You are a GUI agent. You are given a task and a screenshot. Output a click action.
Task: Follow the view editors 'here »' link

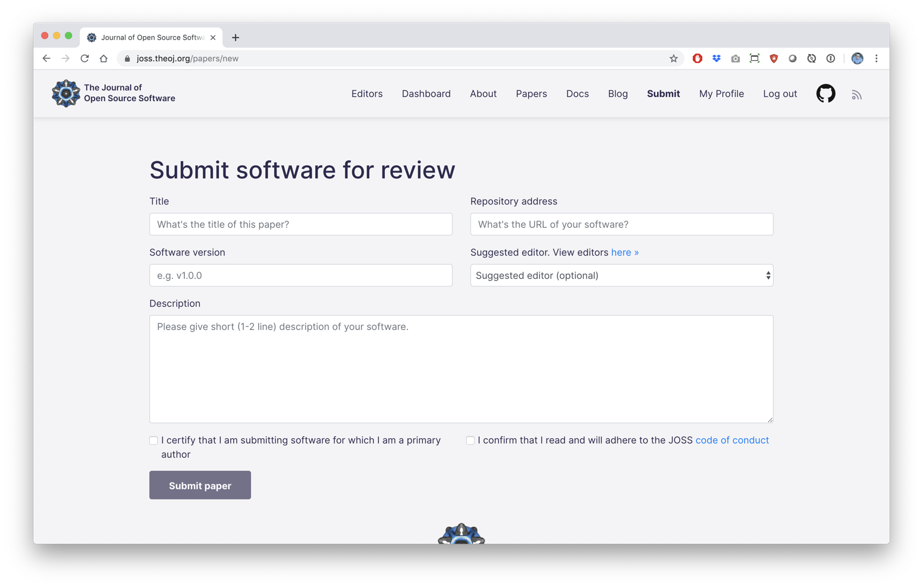(624, 253)
